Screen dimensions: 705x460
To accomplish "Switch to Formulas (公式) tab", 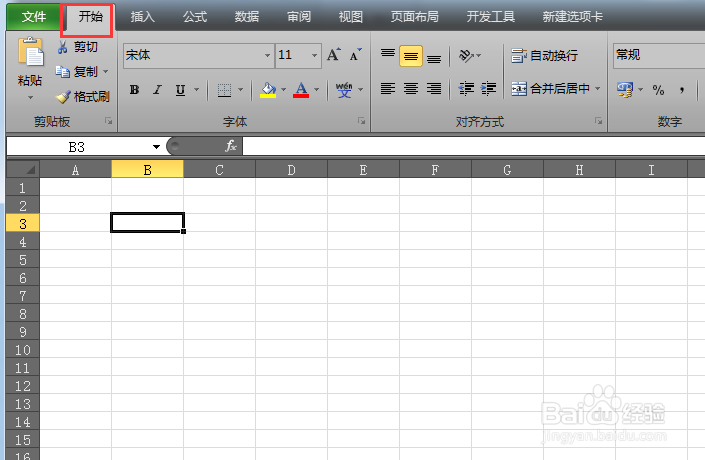I will [195, 17].
